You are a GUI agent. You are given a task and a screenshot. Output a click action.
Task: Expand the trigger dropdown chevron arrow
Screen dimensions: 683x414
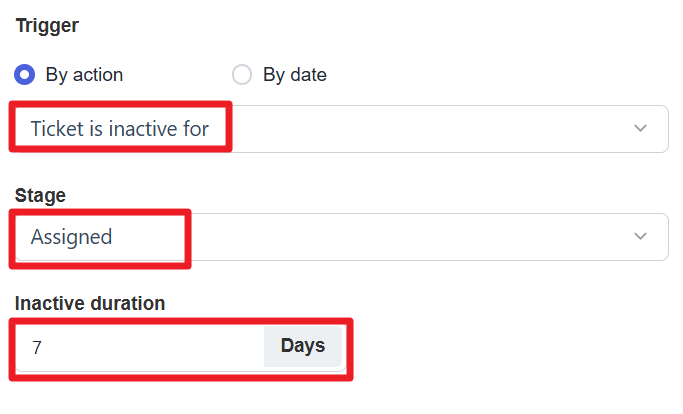point(641,129)
